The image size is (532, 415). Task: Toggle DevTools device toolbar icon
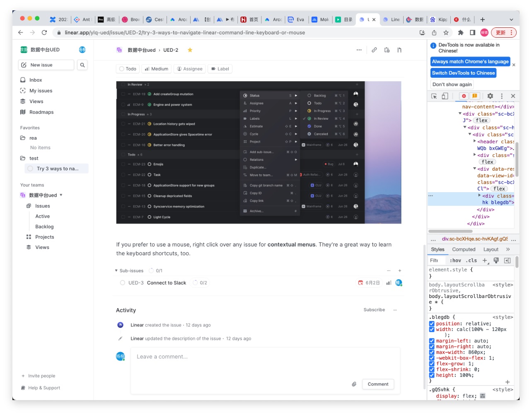coord(445,96)
